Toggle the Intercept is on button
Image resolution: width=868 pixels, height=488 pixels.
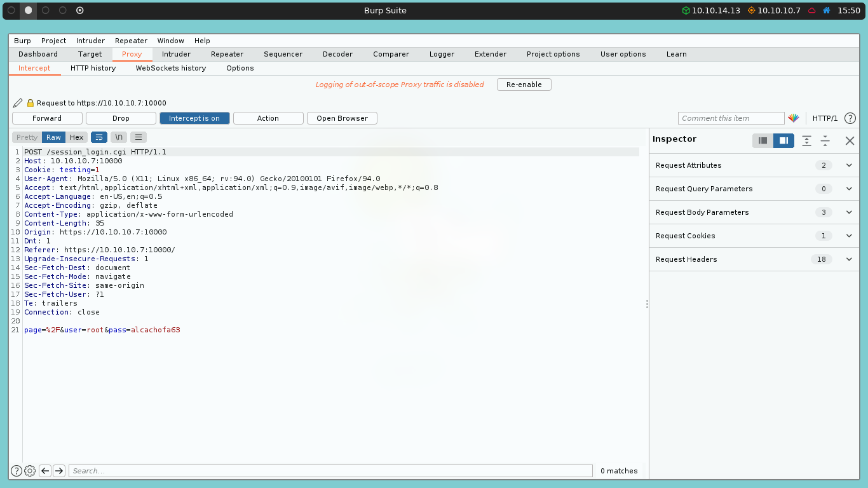[x=194, y=118]
